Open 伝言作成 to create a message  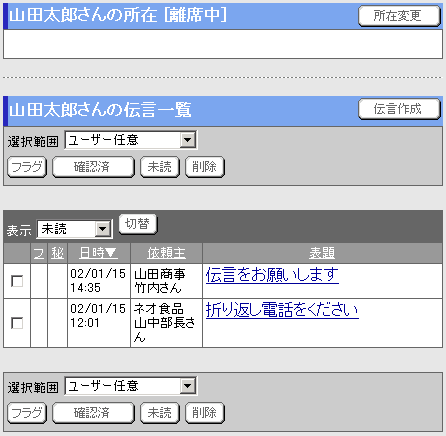(399, 109)
